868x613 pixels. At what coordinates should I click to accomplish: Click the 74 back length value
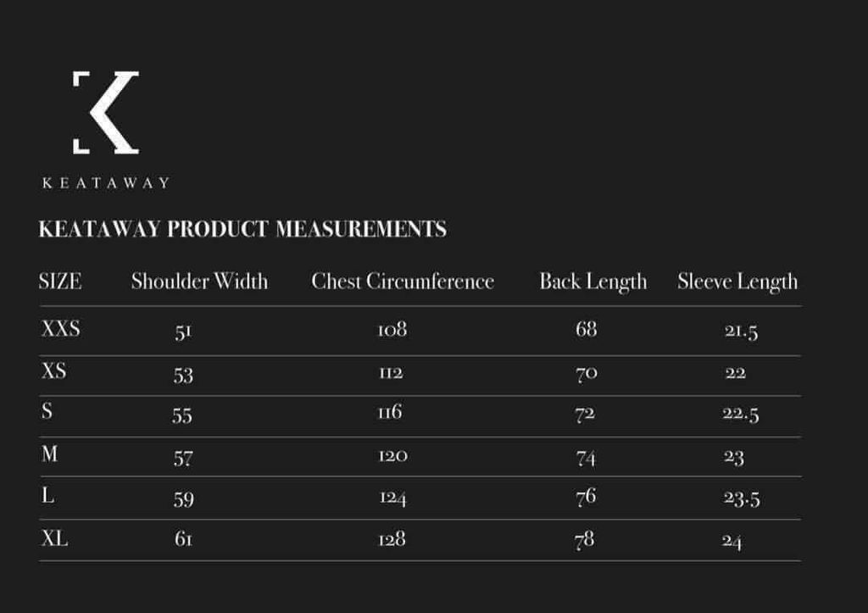586,457
